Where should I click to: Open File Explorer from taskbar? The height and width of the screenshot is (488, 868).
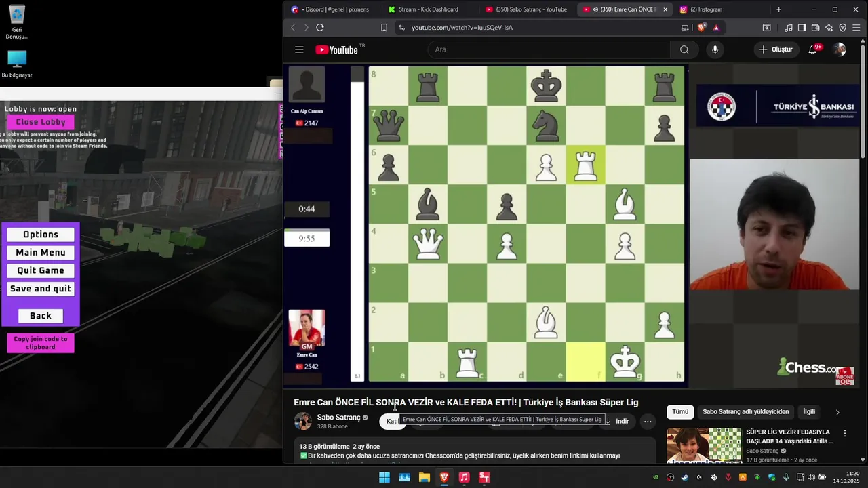click(425, 477)
